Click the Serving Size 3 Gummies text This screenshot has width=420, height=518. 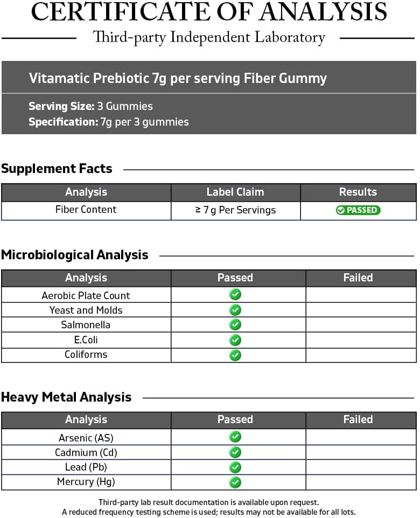point(90,106)
